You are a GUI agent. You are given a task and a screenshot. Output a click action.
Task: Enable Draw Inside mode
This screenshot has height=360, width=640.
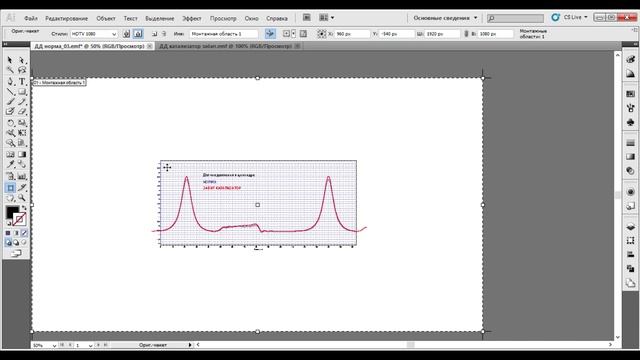coord(24,242)
